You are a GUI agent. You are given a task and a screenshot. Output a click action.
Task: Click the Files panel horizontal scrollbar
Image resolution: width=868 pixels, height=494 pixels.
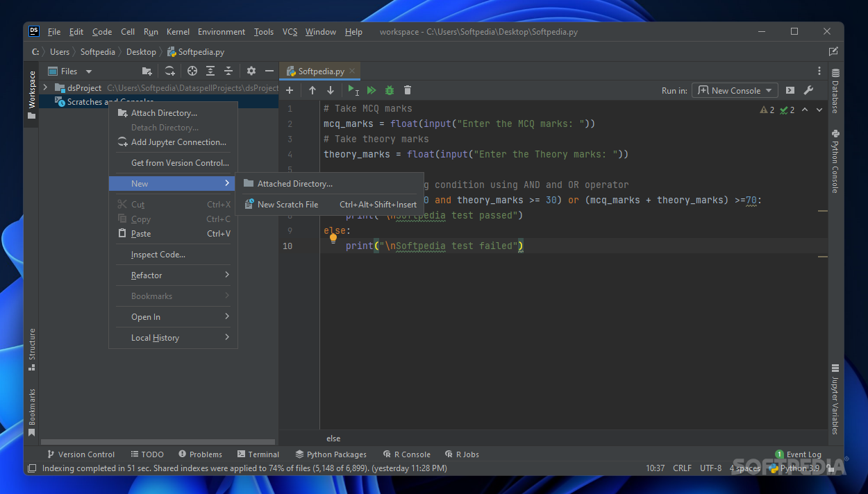pos(158,442)
